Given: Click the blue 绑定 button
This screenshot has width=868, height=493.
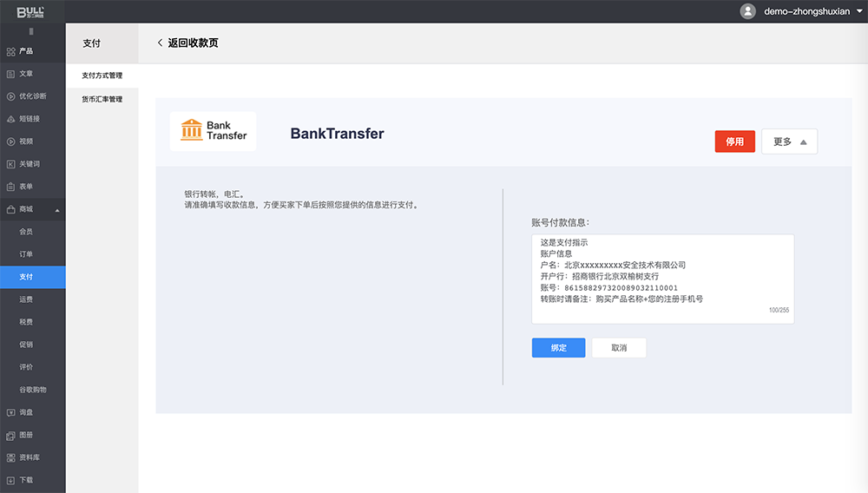Looking at the screenshot, I should pyautogui.click(x=558, y=348).
